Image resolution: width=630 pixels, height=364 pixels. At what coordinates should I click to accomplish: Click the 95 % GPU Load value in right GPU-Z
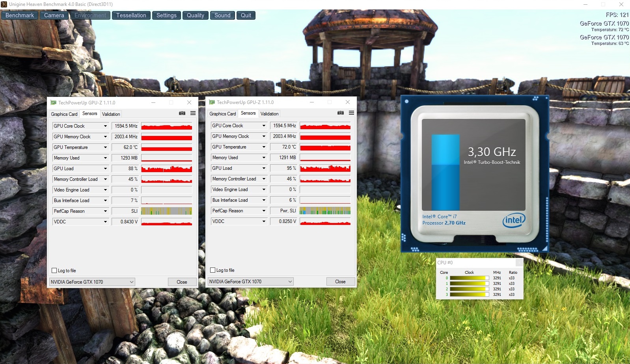[283, 168]
